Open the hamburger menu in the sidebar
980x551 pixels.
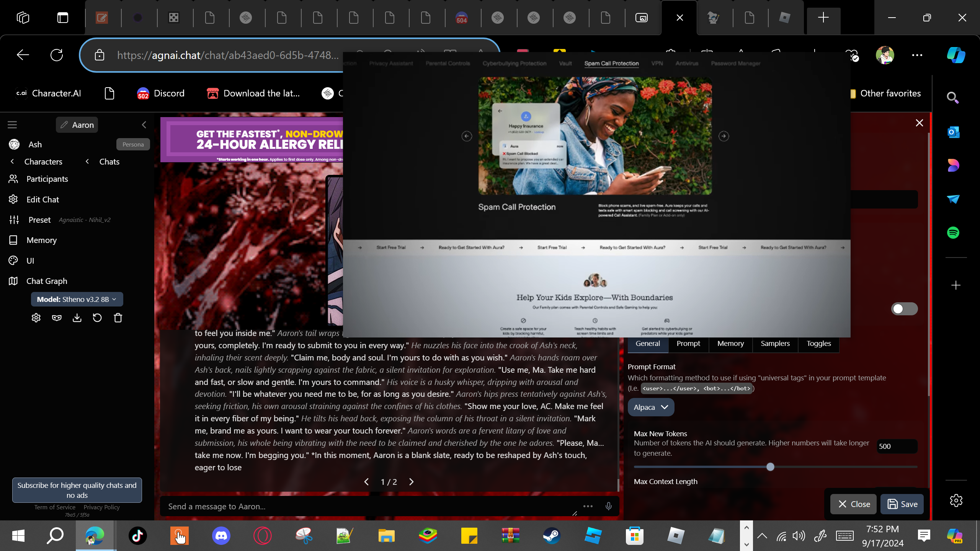(12, 125)
